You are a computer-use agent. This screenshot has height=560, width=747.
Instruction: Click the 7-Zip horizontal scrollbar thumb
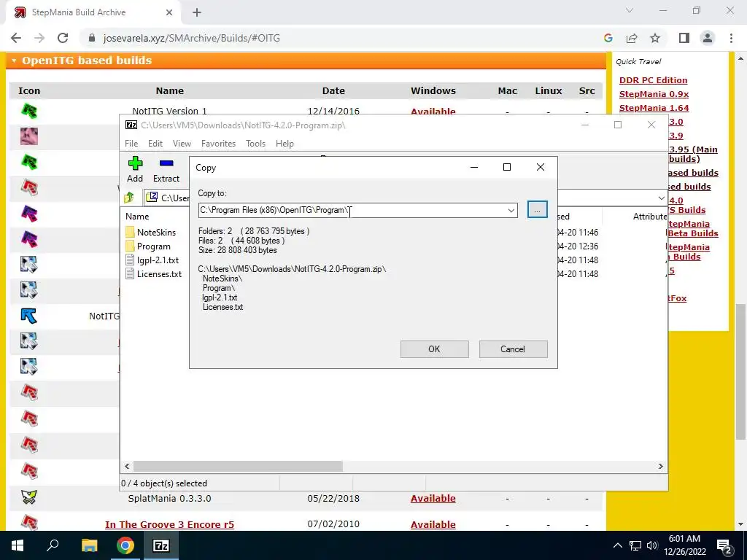point(238,466)
